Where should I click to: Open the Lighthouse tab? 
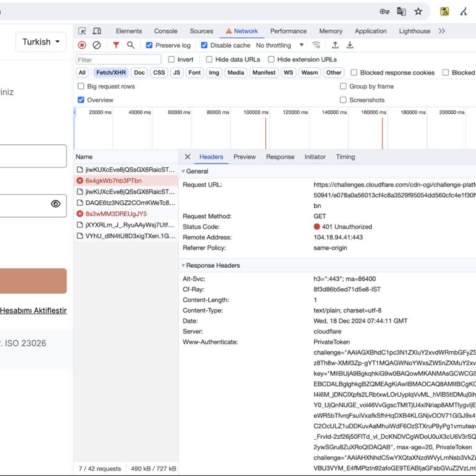[x=415, y=31]
